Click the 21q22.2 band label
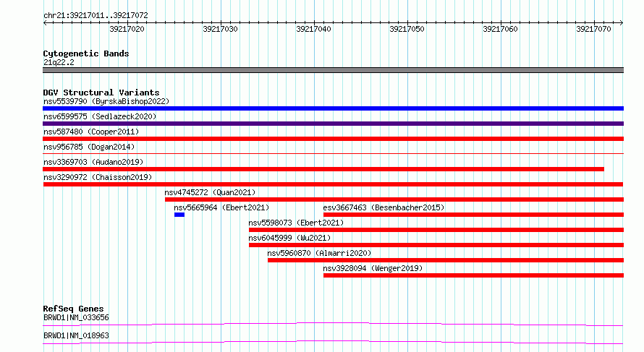The image size is (644, 352). point(59,62)
